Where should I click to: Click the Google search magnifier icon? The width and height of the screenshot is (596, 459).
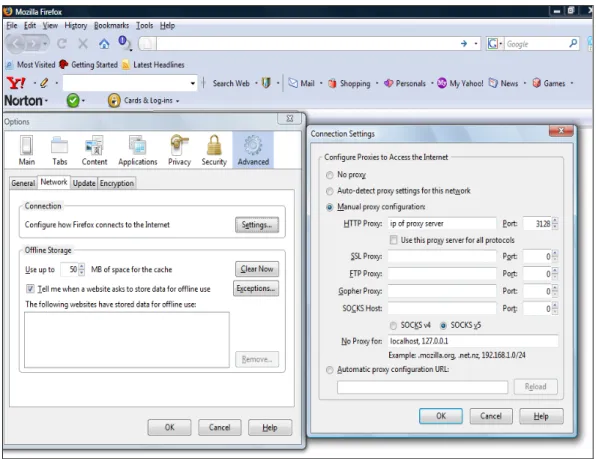point(573,43)
